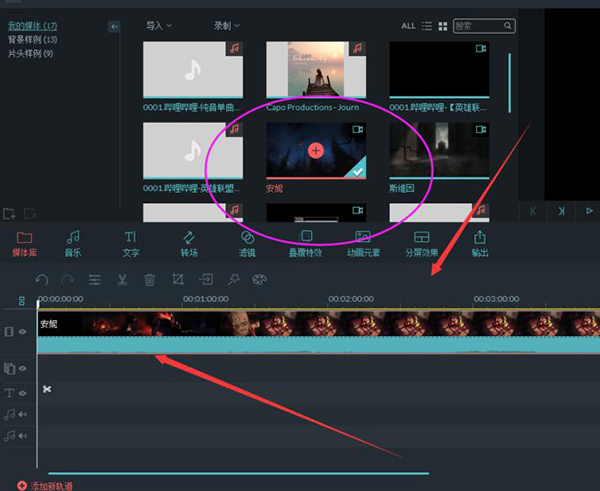Click the horizontal timeline scrollbar

tap(238, 473)
